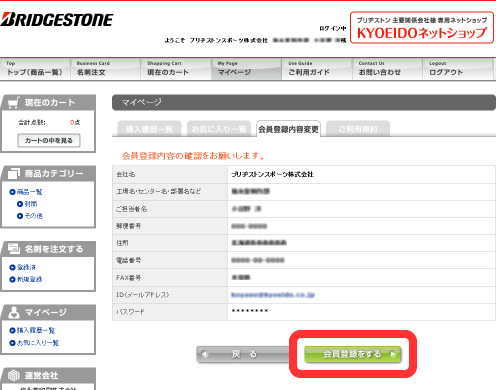Switch to the ご利用規約 tab
Screen dimensions: 496x390
pos(358,129)
